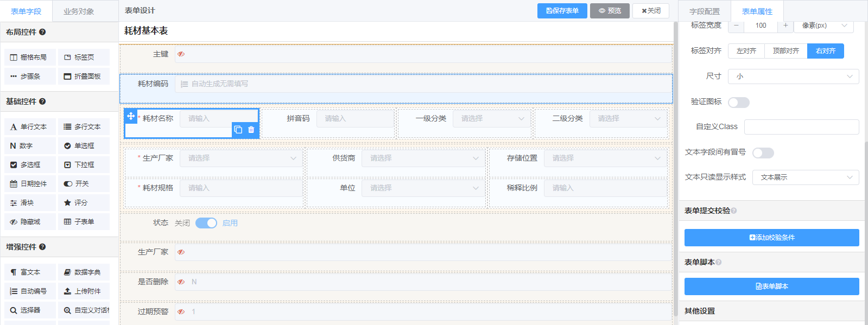
Task: Click the 自定义Class input field
Action: [x=801, y=127]
